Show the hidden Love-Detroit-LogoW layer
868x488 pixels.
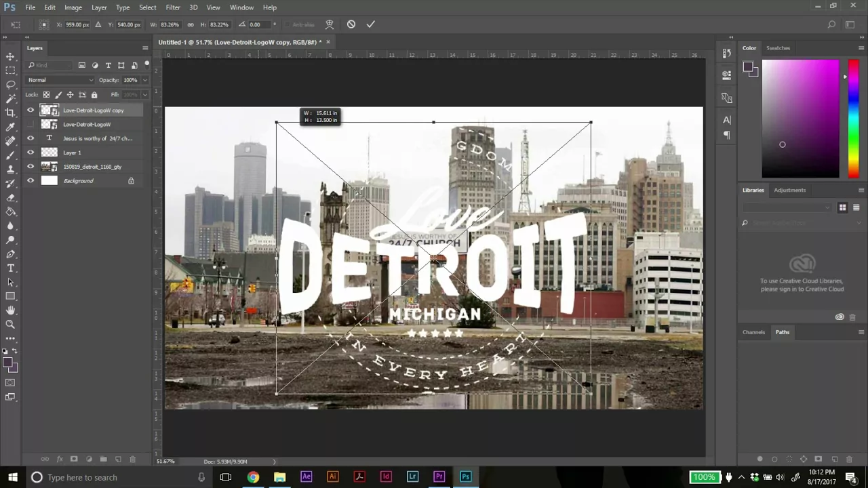[x=30, y=125]
